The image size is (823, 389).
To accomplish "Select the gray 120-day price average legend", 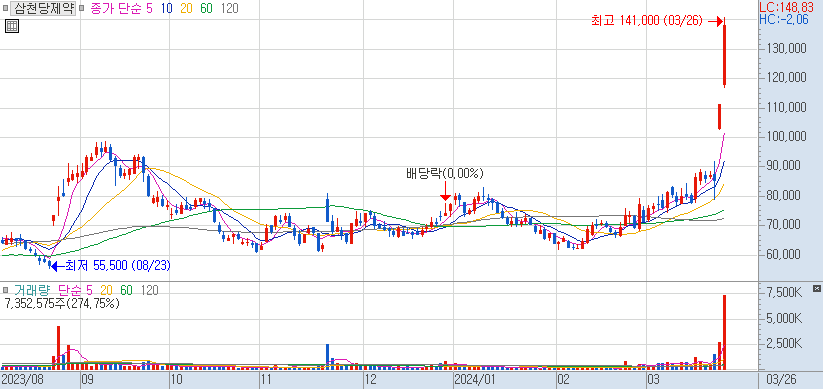I will pyautogui.click(x=229, y=9).
